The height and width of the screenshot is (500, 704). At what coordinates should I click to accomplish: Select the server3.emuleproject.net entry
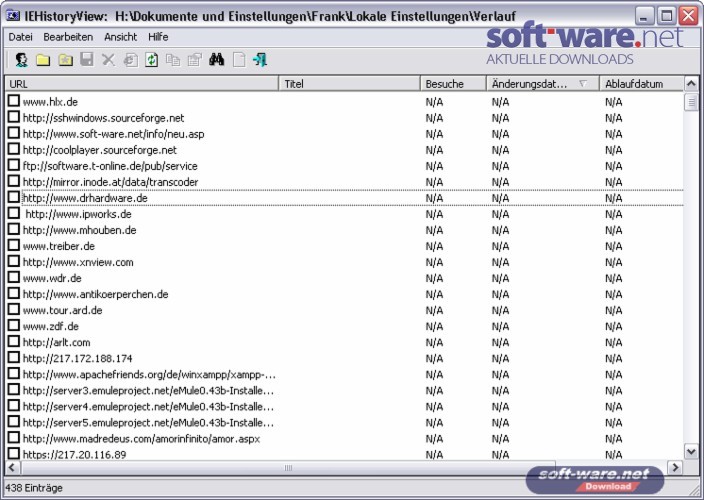pyautogui.click(x=148, y=390)
